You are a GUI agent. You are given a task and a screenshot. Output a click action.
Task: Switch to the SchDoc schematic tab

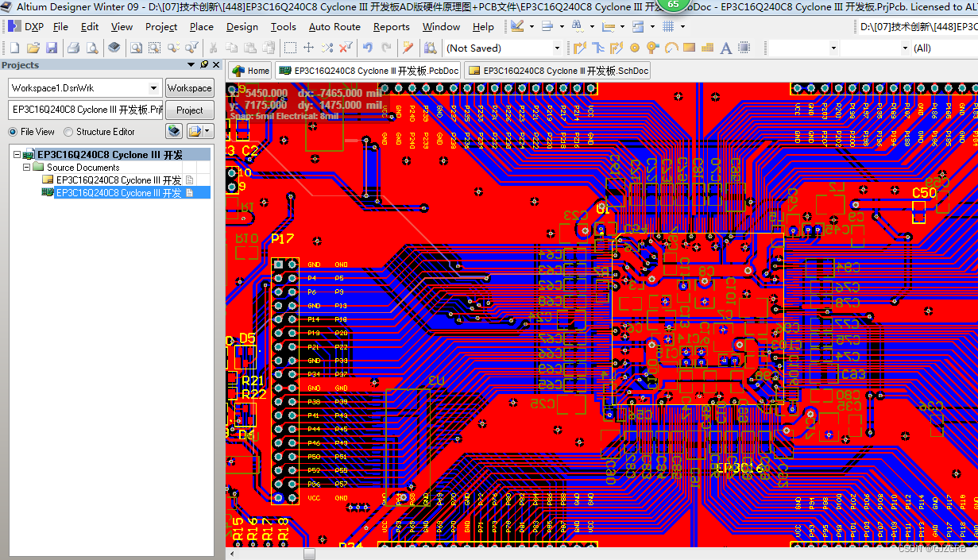click(555, 70)
